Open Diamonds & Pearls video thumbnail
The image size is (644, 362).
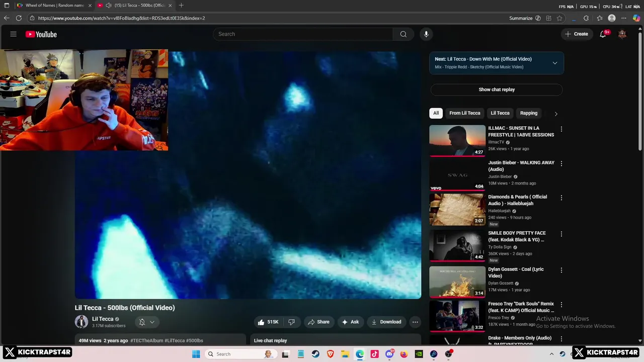pos(457,209)
